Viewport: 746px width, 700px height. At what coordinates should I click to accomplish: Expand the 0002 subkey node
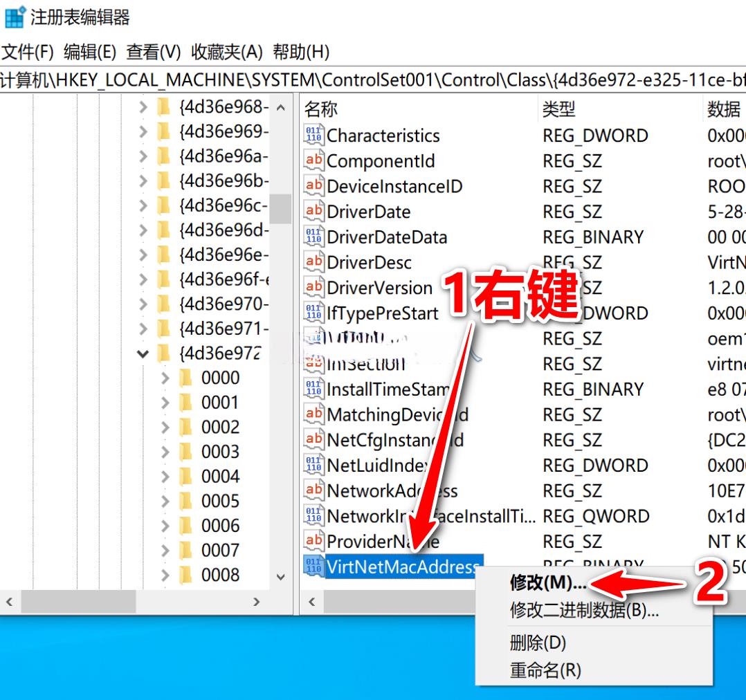click(165, 427)
